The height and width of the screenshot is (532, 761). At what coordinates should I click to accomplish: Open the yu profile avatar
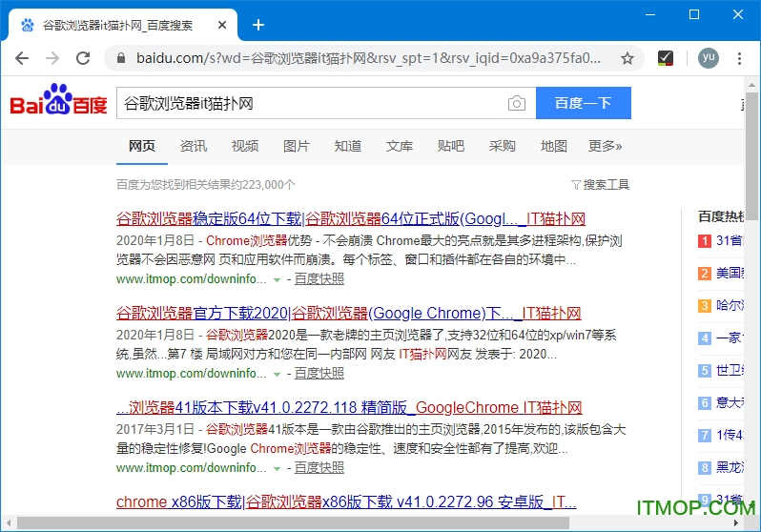[x=709, y=58]
